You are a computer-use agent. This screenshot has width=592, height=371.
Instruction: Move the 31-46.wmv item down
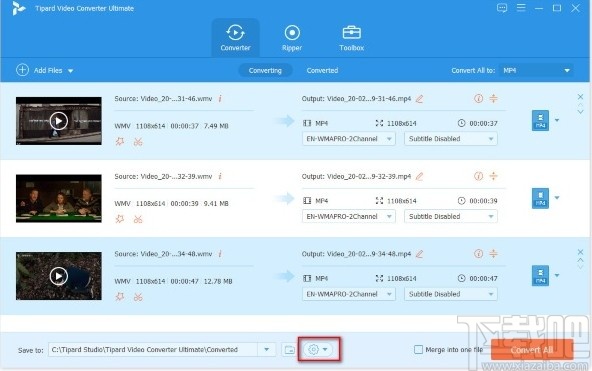click(580, 111)
